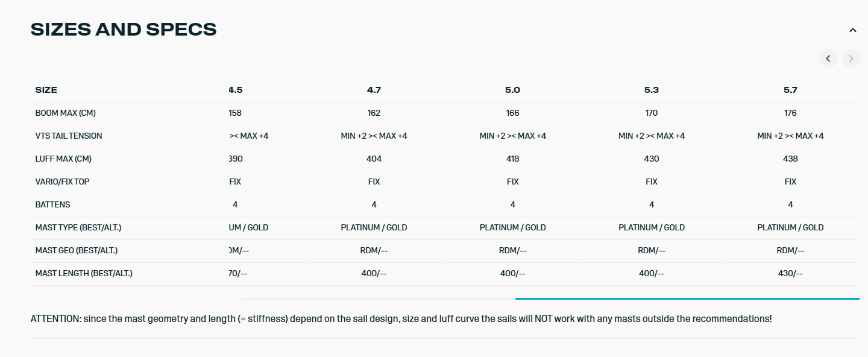Select the 5.0 size column header
Viewport: 868px width, 357px height.
(x=512, y=90)
